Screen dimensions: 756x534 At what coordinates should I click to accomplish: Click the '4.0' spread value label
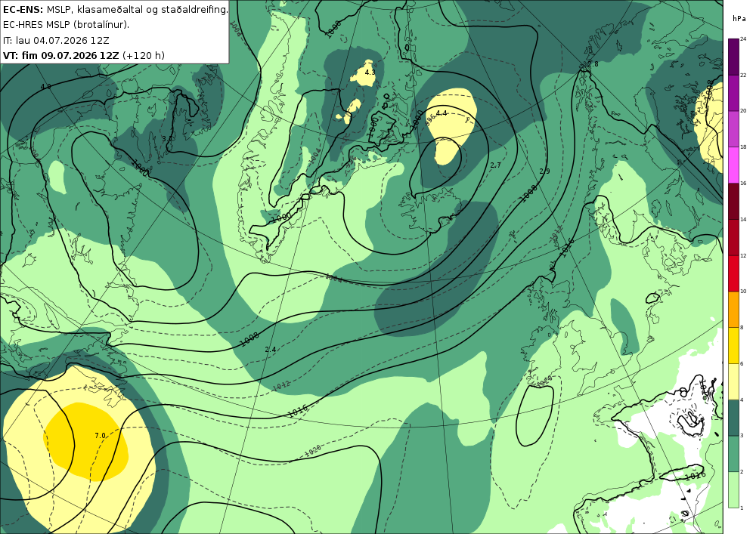[x=46, y=87]
